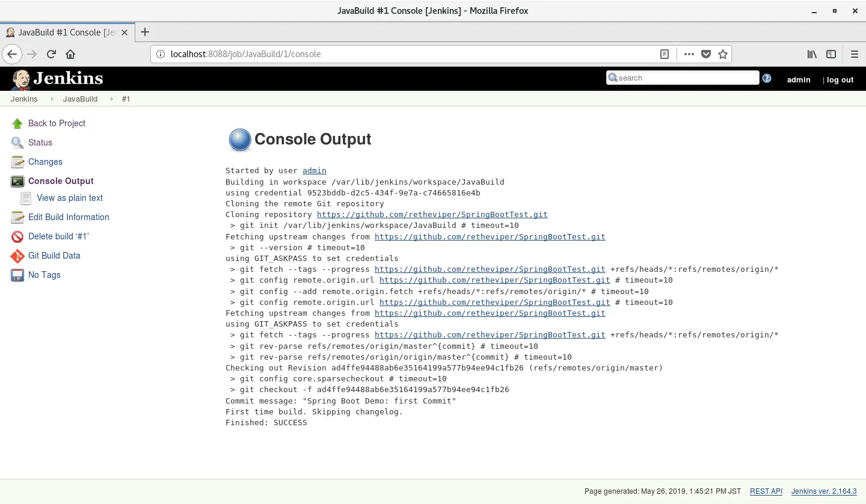866x504 pixels.
Task: Open the Firefox library icon
Action: pyautogui.click(x=812, y=54)
